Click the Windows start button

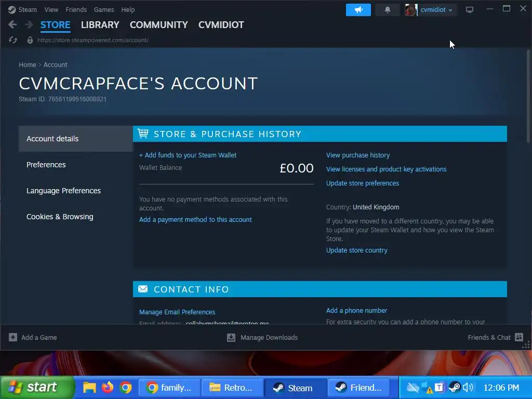(37, 388)
